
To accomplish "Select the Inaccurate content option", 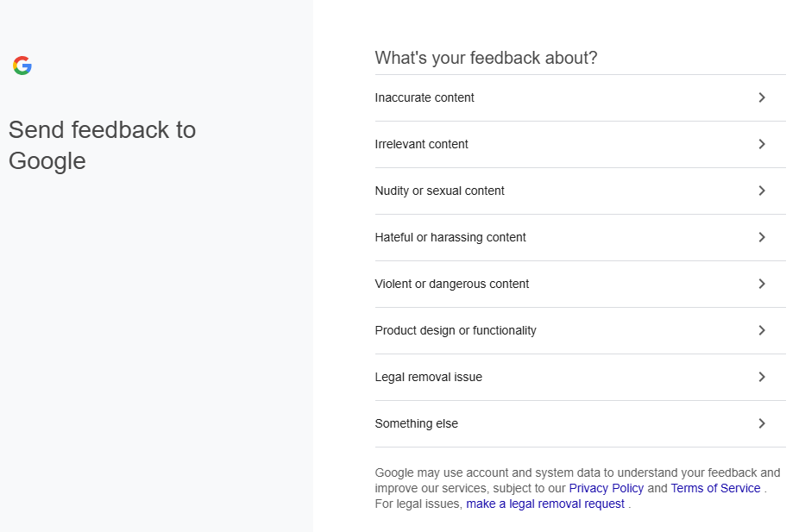I will point(425,97).
